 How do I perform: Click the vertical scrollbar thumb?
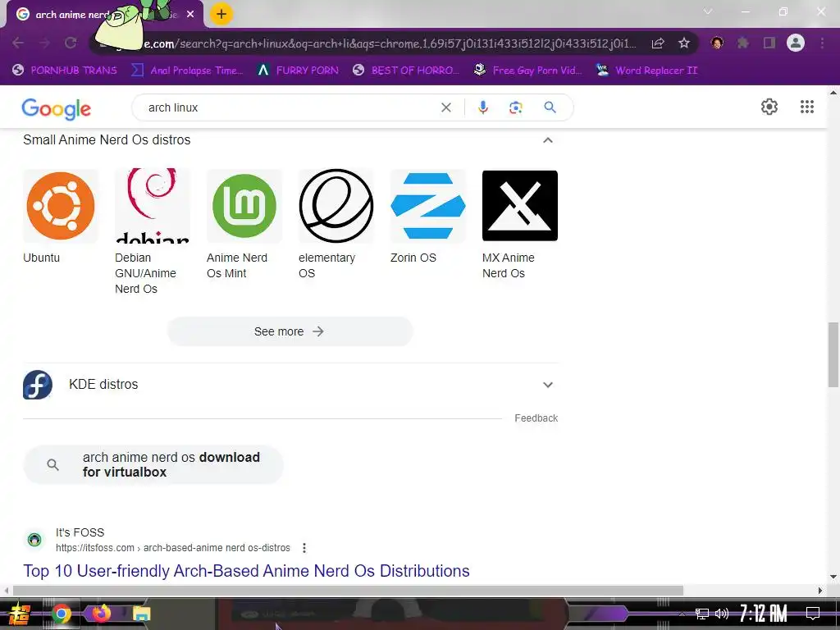point(833,354)
